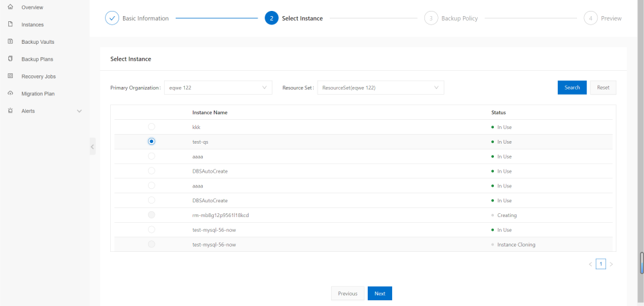Select the second DBSAutoCreate radio button

(x=151, y=200)
